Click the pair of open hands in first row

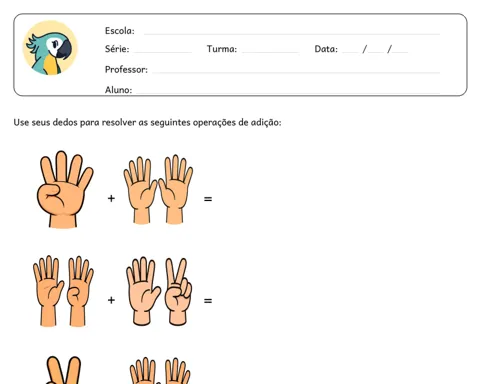point(158,189)
